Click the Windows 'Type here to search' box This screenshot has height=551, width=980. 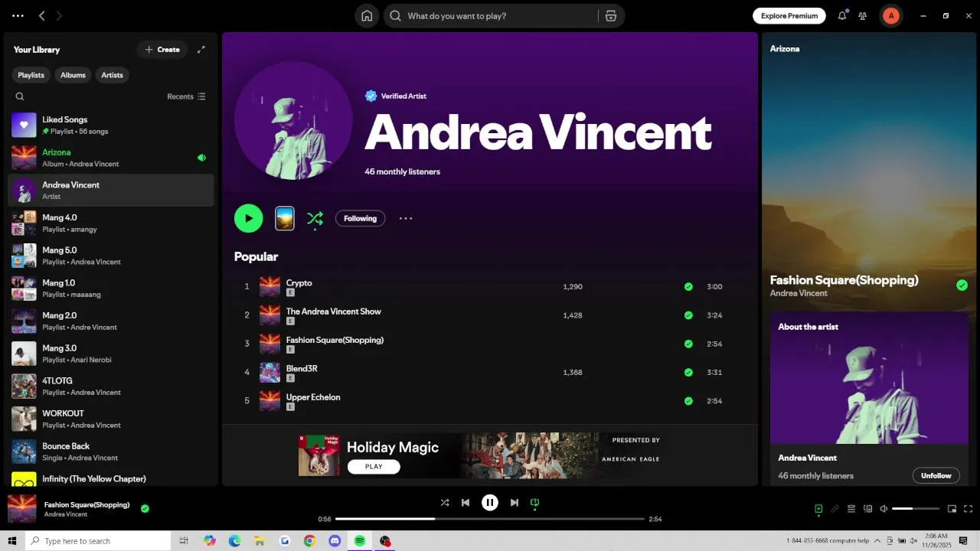(98, 541)
